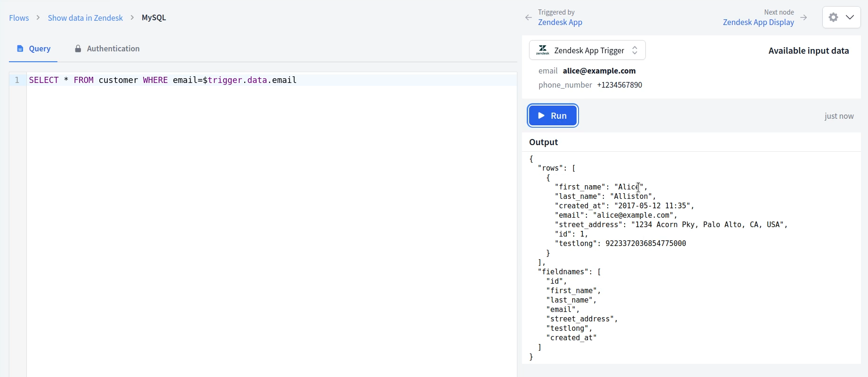Select email value alice@example.com in input data
This screenshot has width=868, height=377.
click(599, 71)
